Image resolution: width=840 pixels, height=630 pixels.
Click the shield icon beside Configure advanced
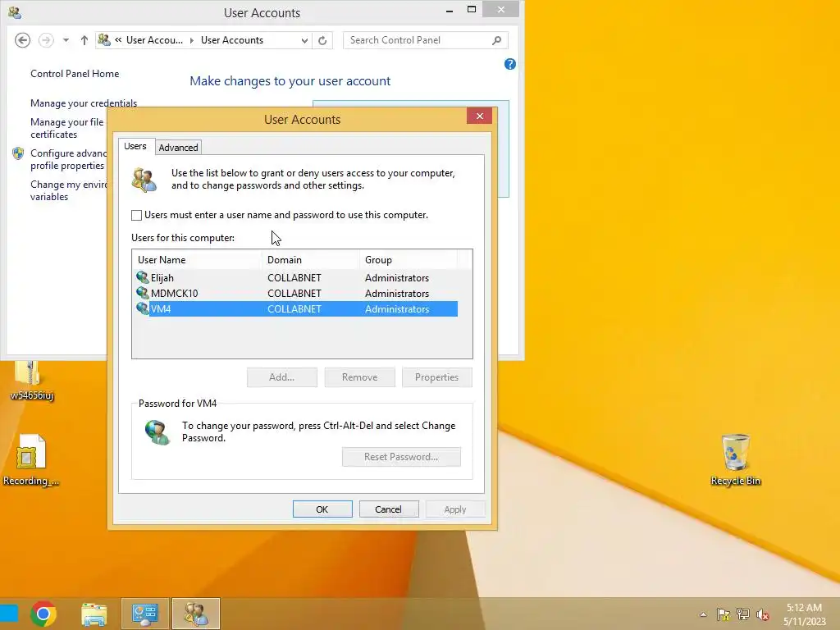(x=18, y=153)
